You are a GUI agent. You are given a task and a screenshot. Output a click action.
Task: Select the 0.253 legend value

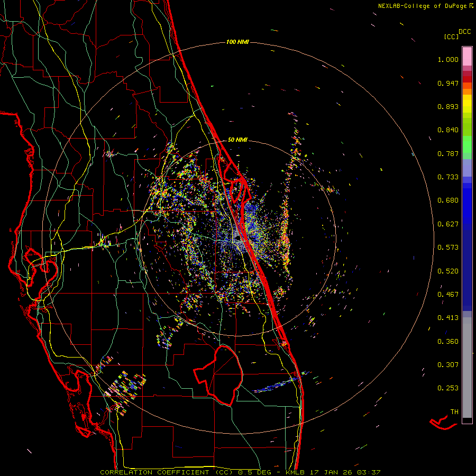point(448,388)
